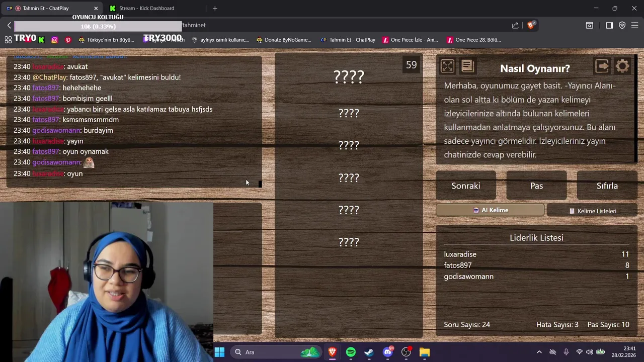644x362 pixels.
Task: Click the Hata Sayısı: 3 stat
Action: (557, 325)
